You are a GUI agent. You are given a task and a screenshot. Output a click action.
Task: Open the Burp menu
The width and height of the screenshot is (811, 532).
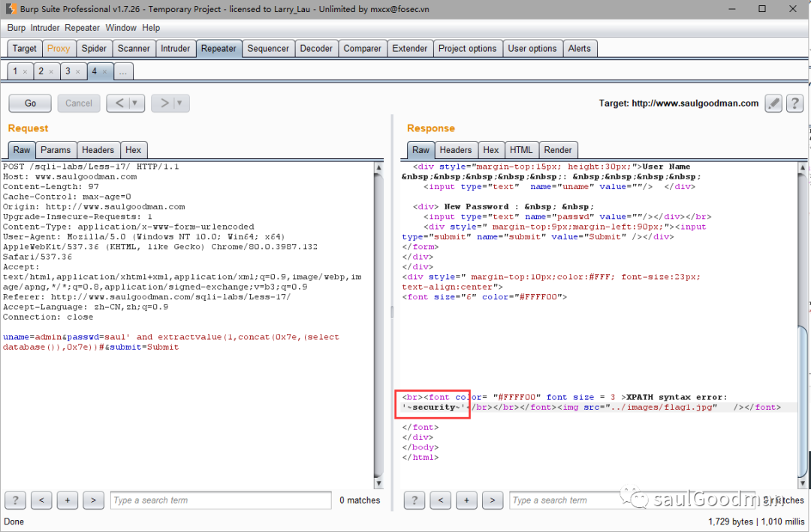(16, 28)
